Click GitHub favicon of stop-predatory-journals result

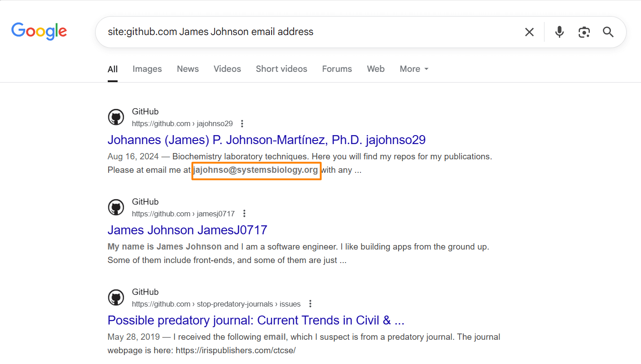coord(116,298)
